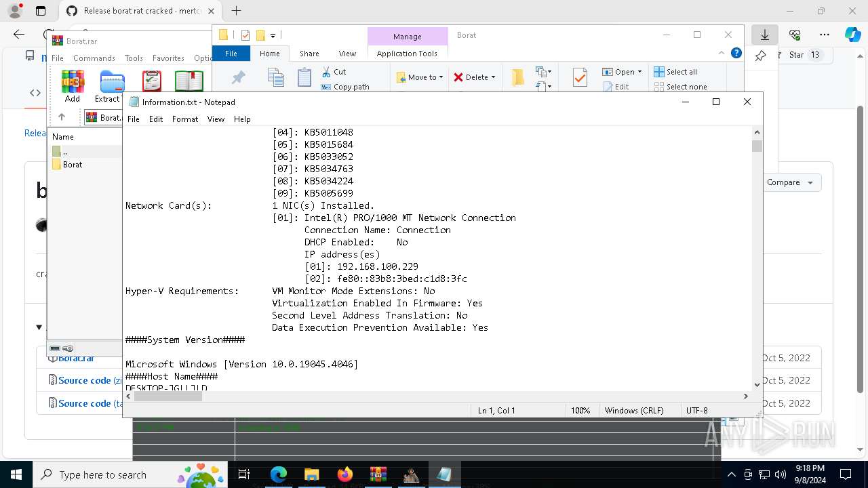Click the View book icon in WinRAR
Viewport: 868px width, 488px height.
[189, 81]
